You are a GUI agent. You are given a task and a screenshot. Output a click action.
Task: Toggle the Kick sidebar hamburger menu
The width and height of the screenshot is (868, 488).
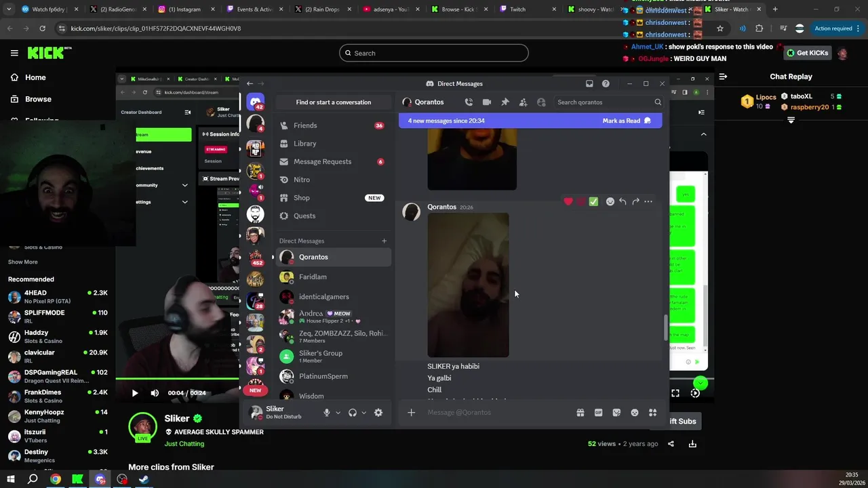[14, 53]
